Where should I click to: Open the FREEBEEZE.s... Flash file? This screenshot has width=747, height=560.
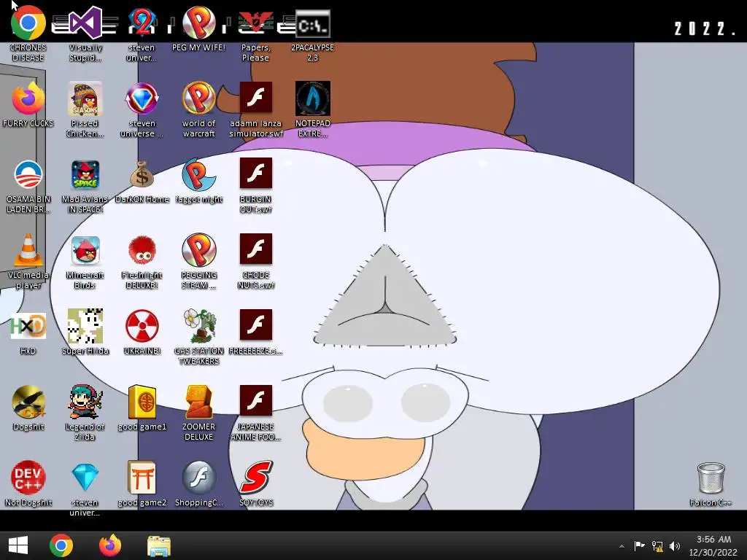[256, 324]
